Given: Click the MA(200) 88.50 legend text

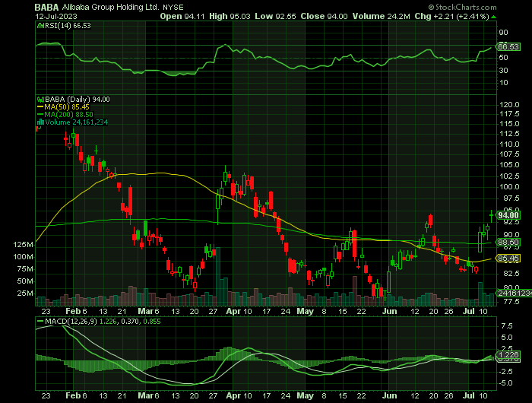Looking at the screenshot, I should [x=68, y=115].
